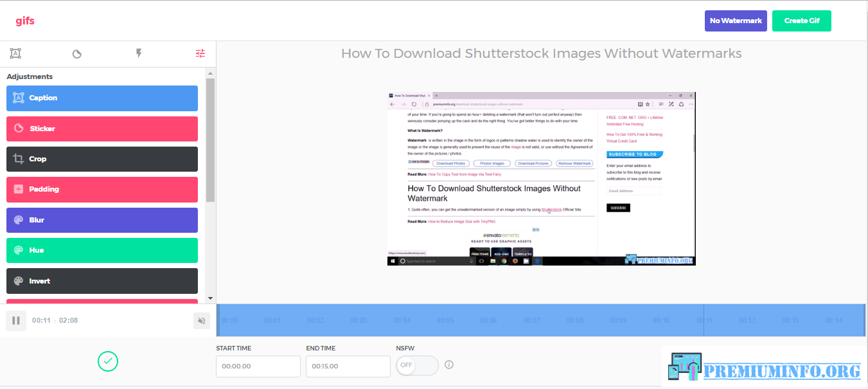
Task: Focus the End Time input field
Action: (348, 366)
